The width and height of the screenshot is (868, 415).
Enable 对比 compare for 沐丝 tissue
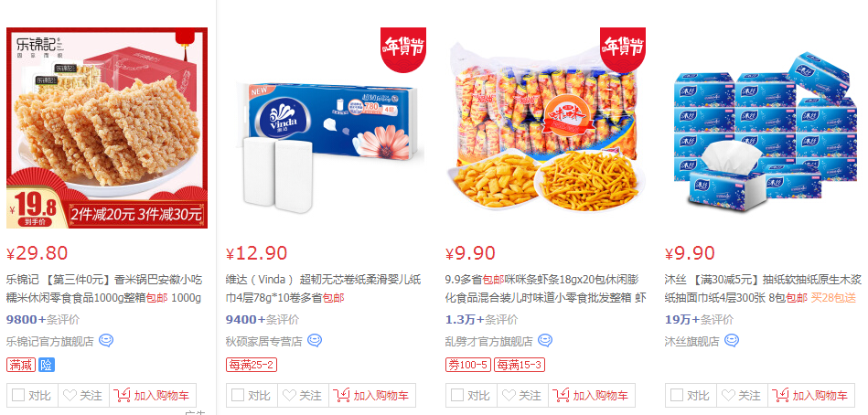(677, 395)
